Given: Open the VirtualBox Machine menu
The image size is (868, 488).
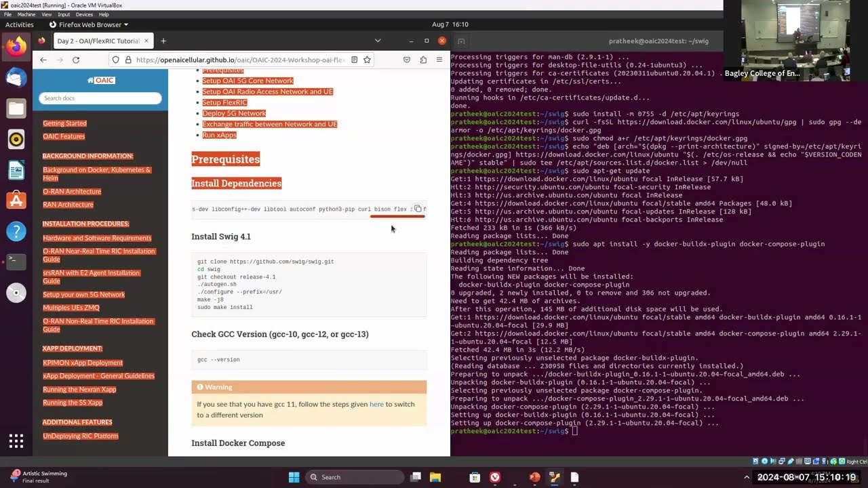Looking at the screenshot, I should click(x=26, y=14).
